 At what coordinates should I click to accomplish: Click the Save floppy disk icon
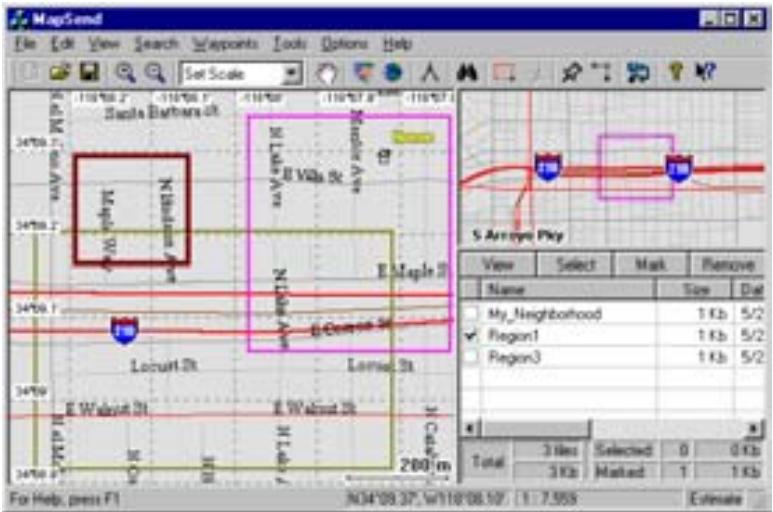click(x=89, y=73)
